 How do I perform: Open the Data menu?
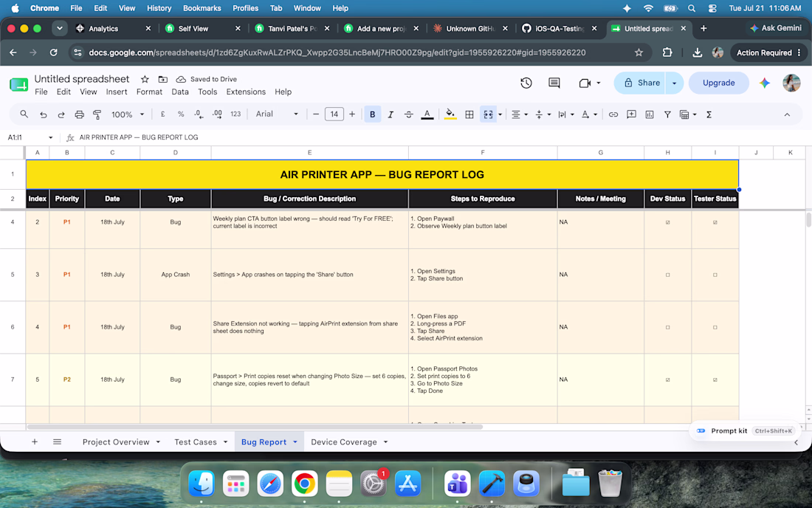pos(179,92)
